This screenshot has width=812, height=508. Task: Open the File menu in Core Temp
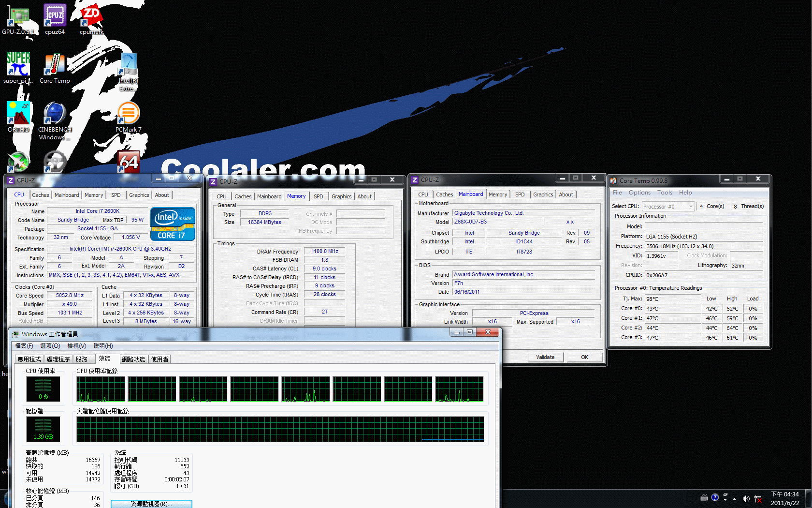pos(618,193)
